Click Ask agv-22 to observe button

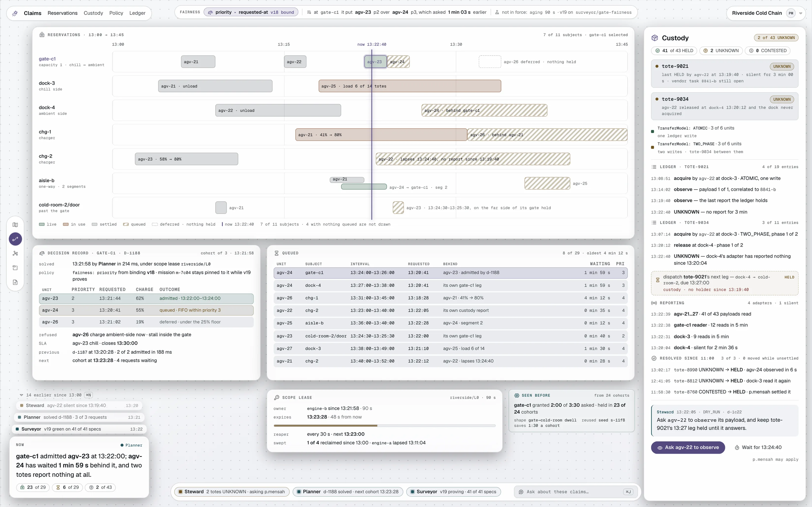click(688, 447)
